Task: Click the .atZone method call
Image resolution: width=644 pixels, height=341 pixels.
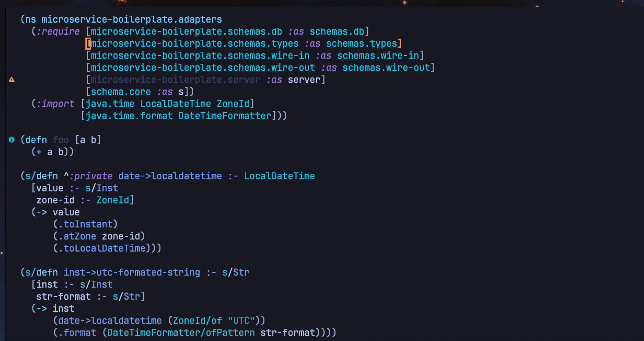Action: coord(77,236)
